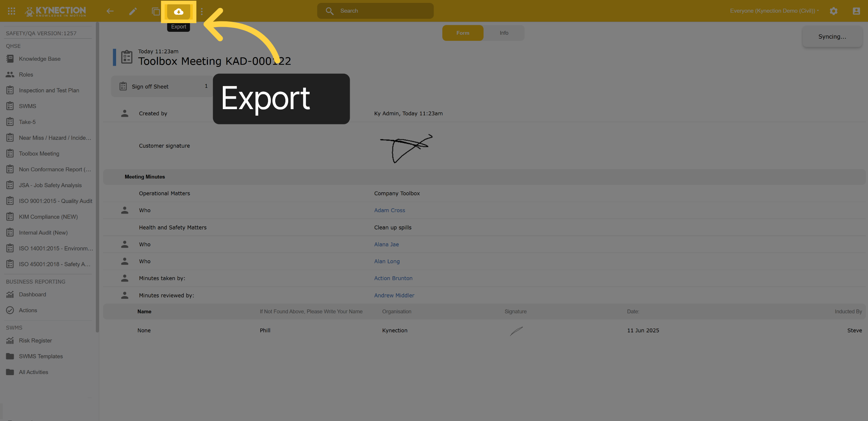Click the Actions checkmark circle icon
868x421 pixels.
tap(10, 310)
